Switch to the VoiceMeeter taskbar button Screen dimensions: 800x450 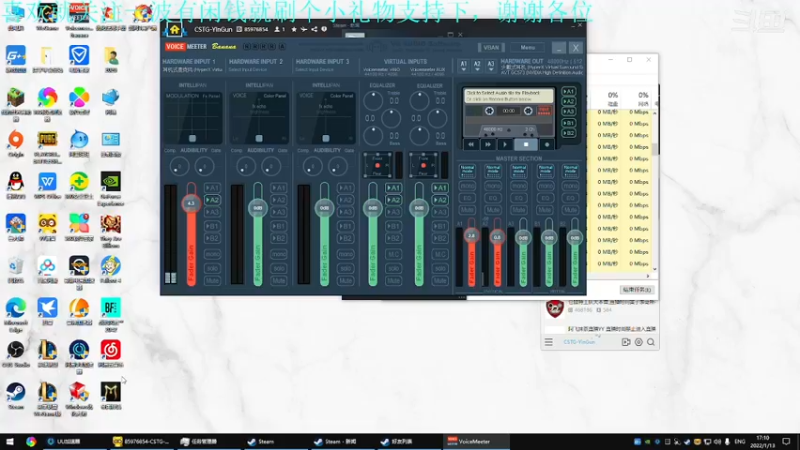coord(474,442)
